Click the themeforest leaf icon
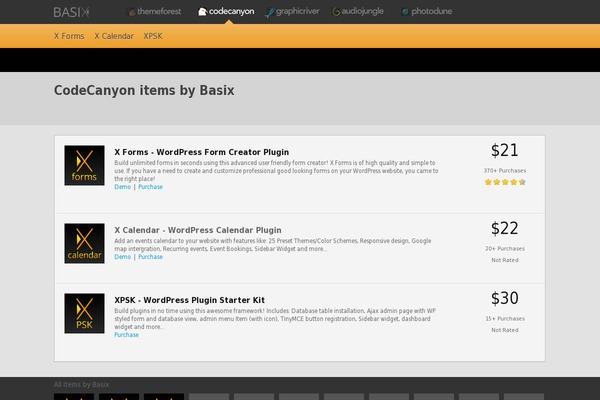Viewport: 600px width, 400px height. [132, 12]
